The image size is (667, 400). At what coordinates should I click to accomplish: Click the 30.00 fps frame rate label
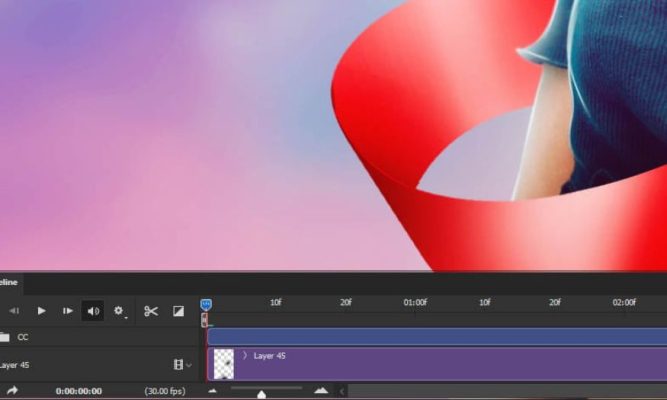click(x=166, y=391)
